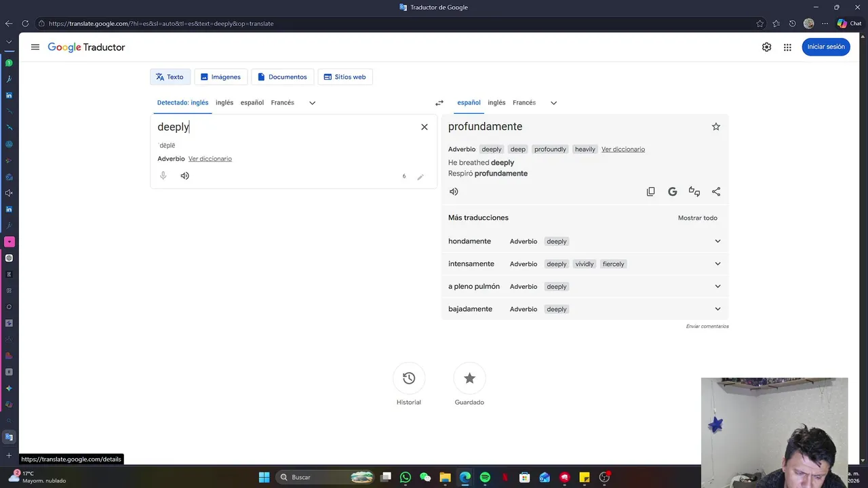Screen dimensions: 868x488
Task: Select Detectado: inglés source language
Action: pyautogui.click(x=183, y=103)
